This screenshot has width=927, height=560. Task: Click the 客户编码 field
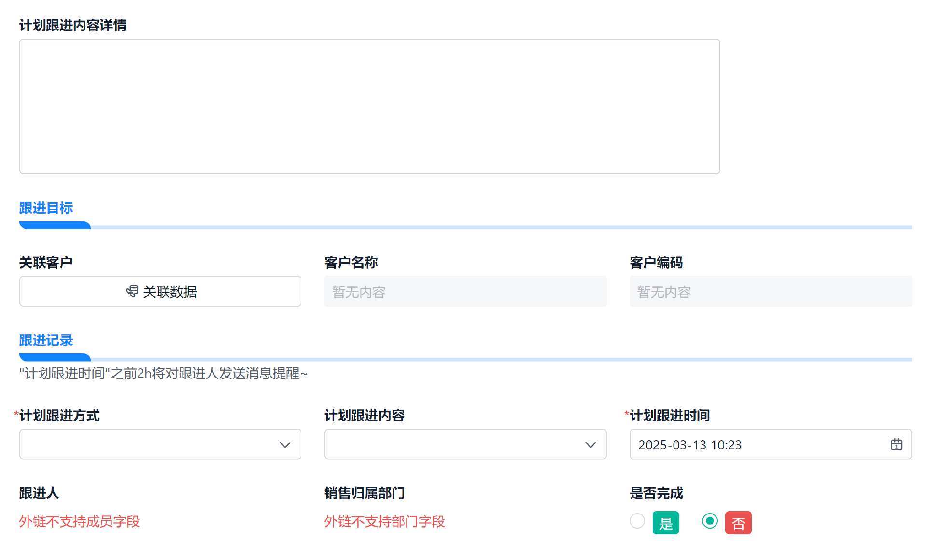click(x=770, y=291)
